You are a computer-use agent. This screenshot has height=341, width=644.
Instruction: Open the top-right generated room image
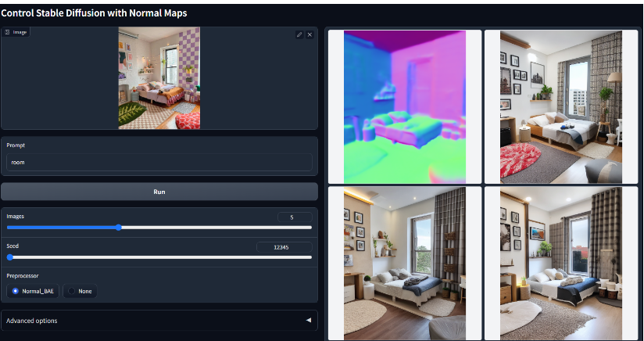click(x=560, y=106)
